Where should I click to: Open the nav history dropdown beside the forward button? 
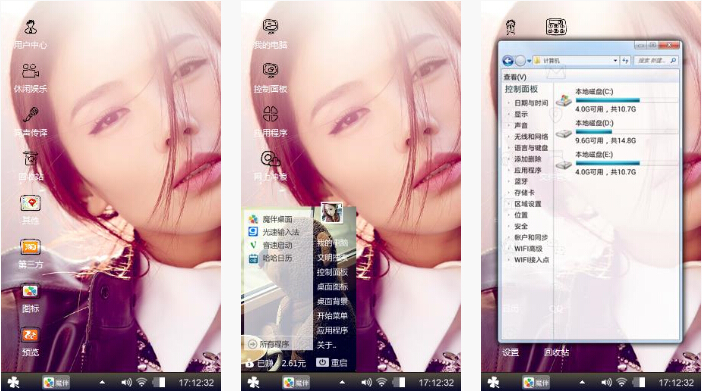(x=529, y=60)
